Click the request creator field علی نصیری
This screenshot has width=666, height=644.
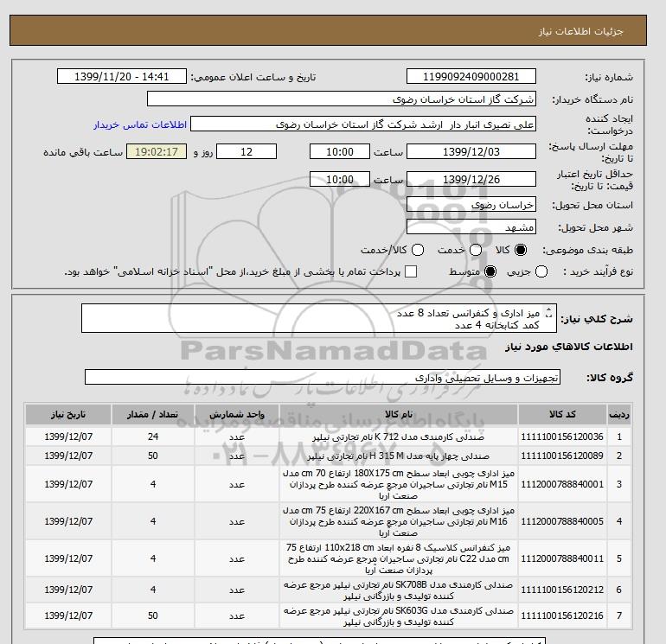point(363,124)
